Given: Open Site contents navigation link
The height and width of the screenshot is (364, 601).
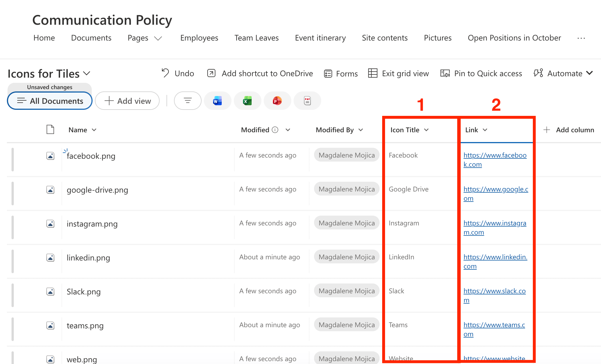Looking at the screenshot, I should coord(385,38).
